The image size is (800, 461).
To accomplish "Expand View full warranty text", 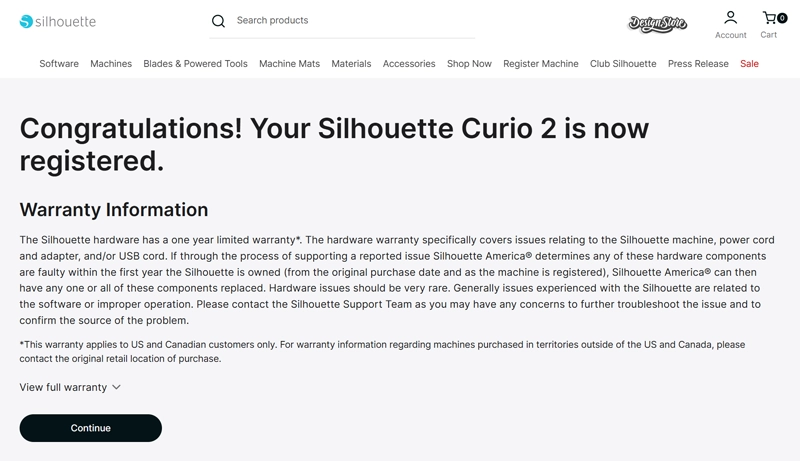I will (x=63, y=387).
